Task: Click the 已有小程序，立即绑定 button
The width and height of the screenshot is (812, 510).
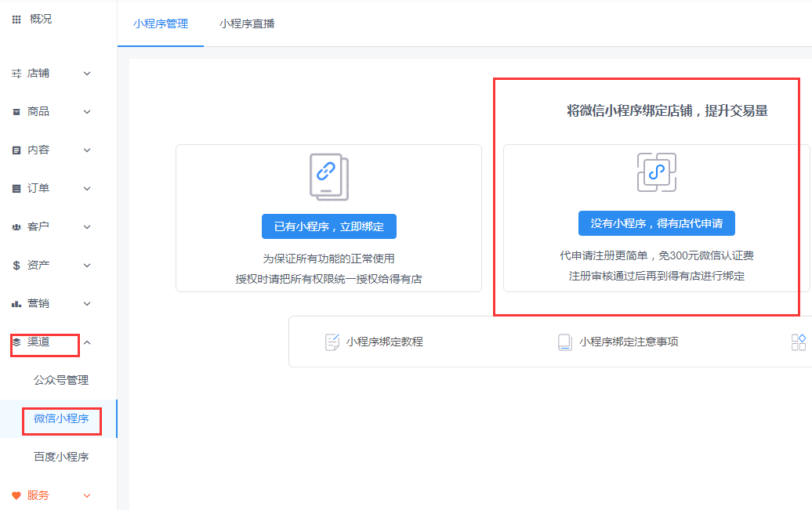Action: (328, 226)
